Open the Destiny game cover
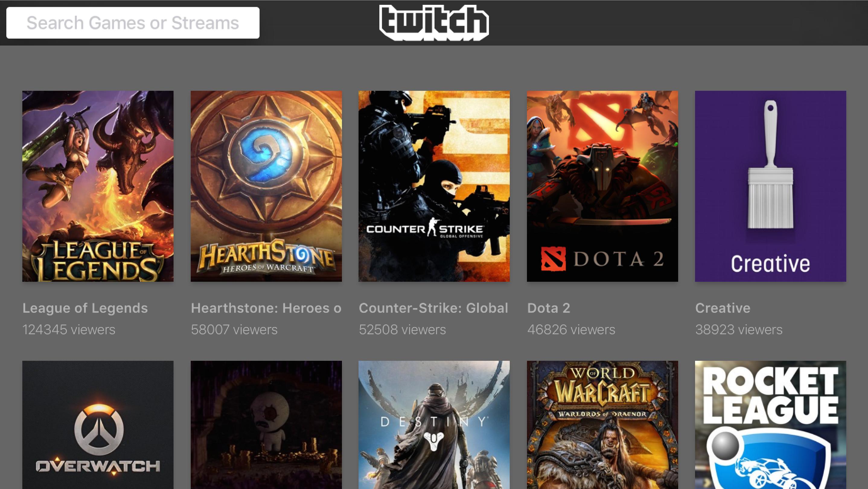 (x=434, y=425)
